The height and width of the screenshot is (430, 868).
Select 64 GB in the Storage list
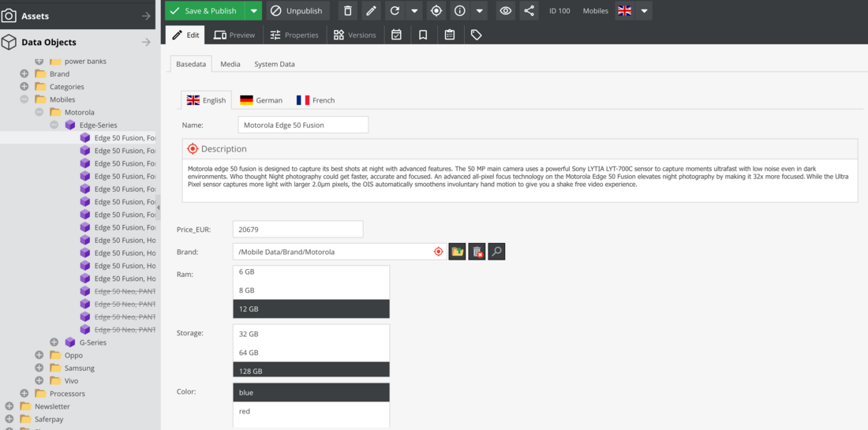click(311, 353)
